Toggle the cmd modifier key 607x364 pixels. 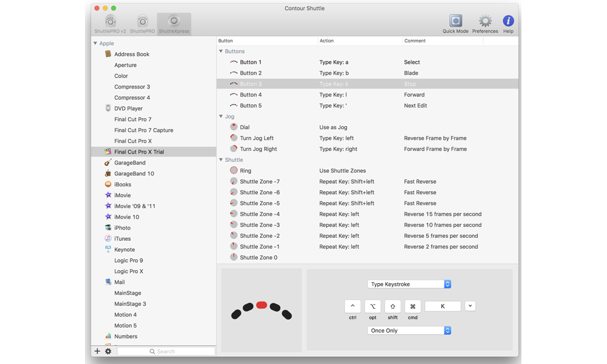(x=413, y=306)
